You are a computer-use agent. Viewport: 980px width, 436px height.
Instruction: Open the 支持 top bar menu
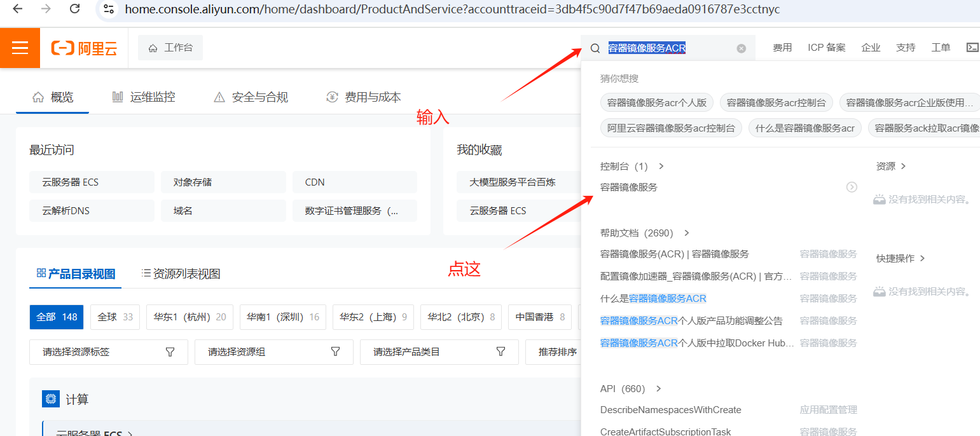(906, 48)
